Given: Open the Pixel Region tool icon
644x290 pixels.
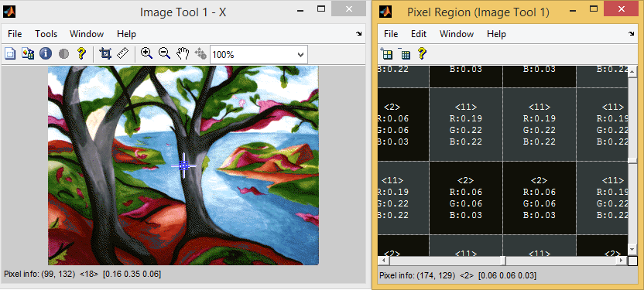Looking at the screenshot, I should (x=28, y=53).
